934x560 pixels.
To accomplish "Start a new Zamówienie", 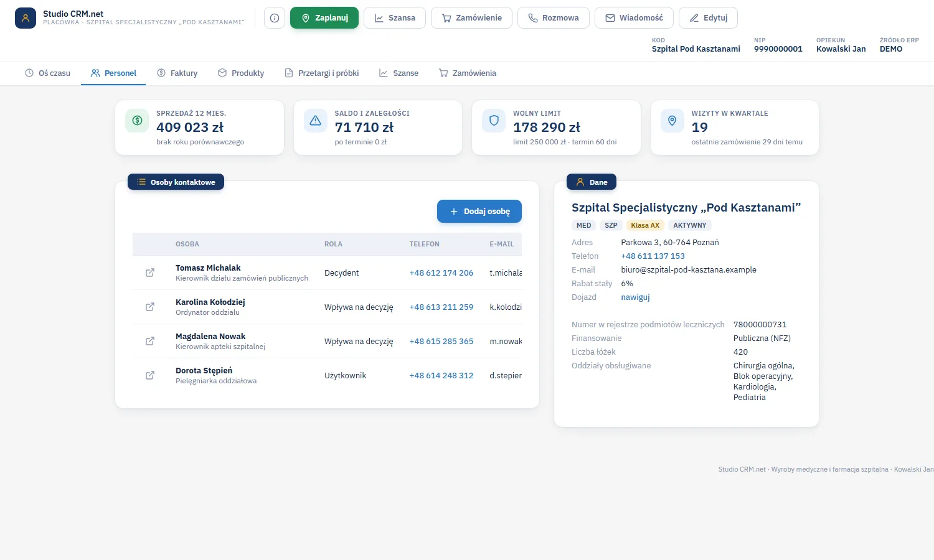I will point(471,18).
